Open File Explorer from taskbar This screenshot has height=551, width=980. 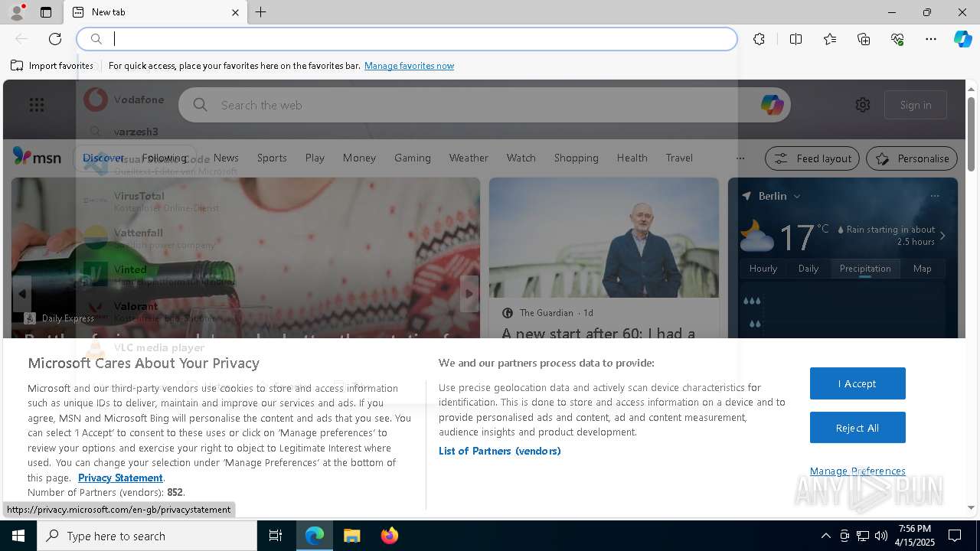click(351, 536)
